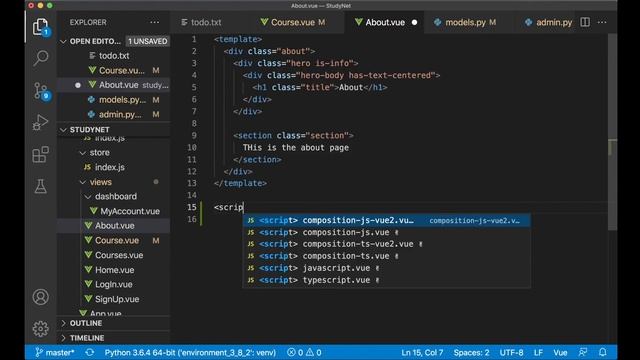Click Ln 15, Col 7 cursor position
Viewport: 640px width, 360px height.
click(x=422, y=352)
